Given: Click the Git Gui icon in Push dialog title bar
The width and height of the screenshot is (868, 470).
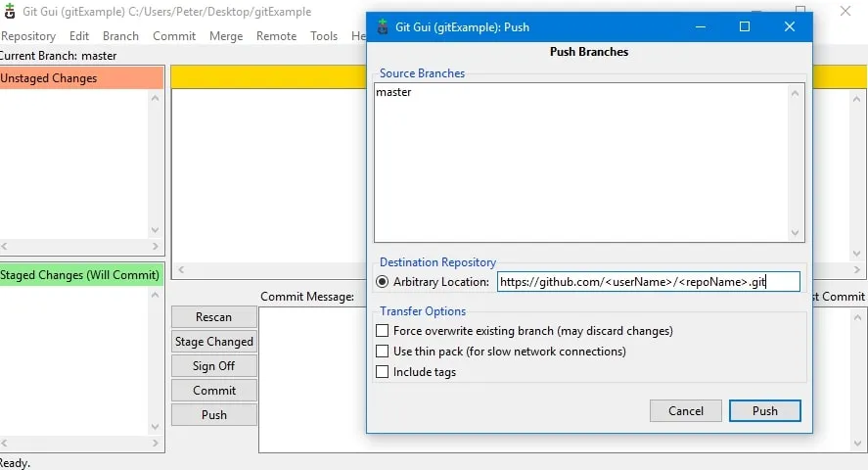Looking at the screenshot, I should point(383,26).
